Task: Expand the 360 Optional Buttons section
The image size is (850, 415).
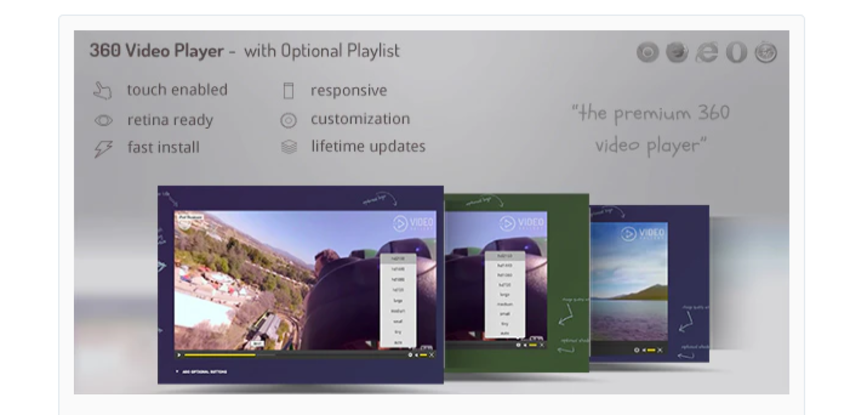Action: [201, 372]
